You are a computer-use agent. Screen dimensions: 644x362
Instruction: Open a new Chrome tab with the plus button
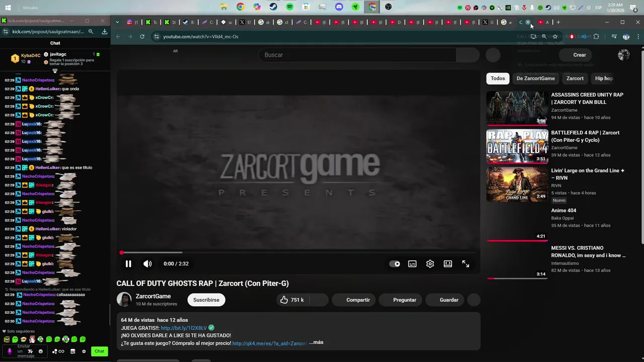click(x=558, y=22)
